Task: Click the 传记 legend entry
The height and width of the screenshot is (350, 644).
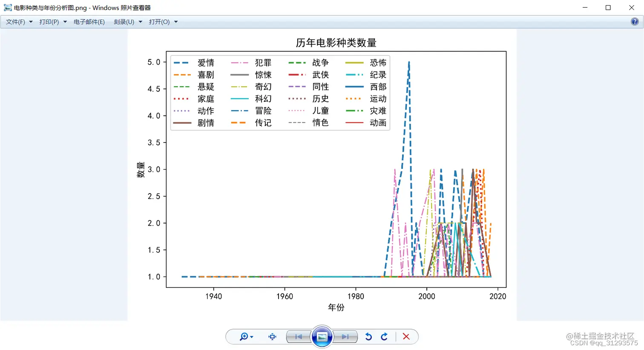Action: [x=251, y=123]
